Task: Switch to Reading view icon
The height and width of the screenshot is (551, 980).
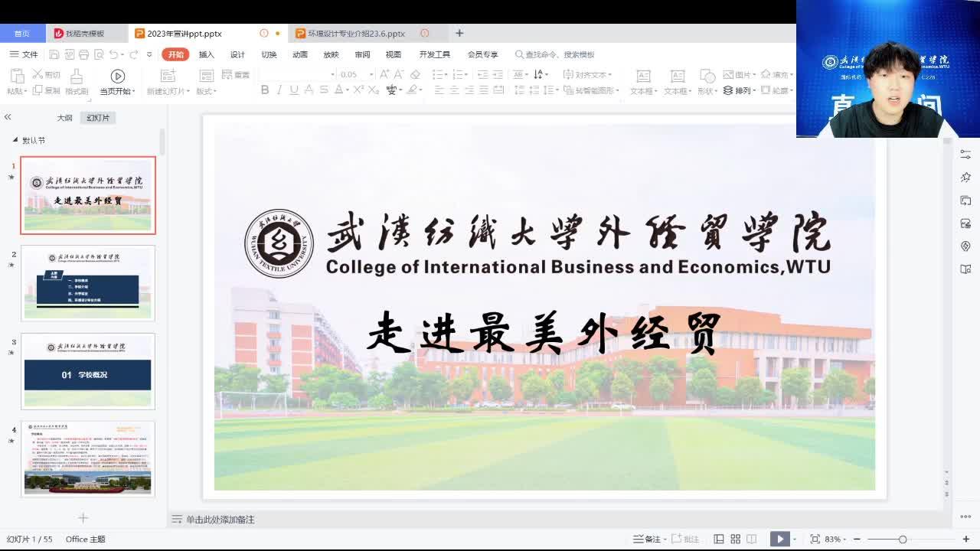Action: coord(752,539)
